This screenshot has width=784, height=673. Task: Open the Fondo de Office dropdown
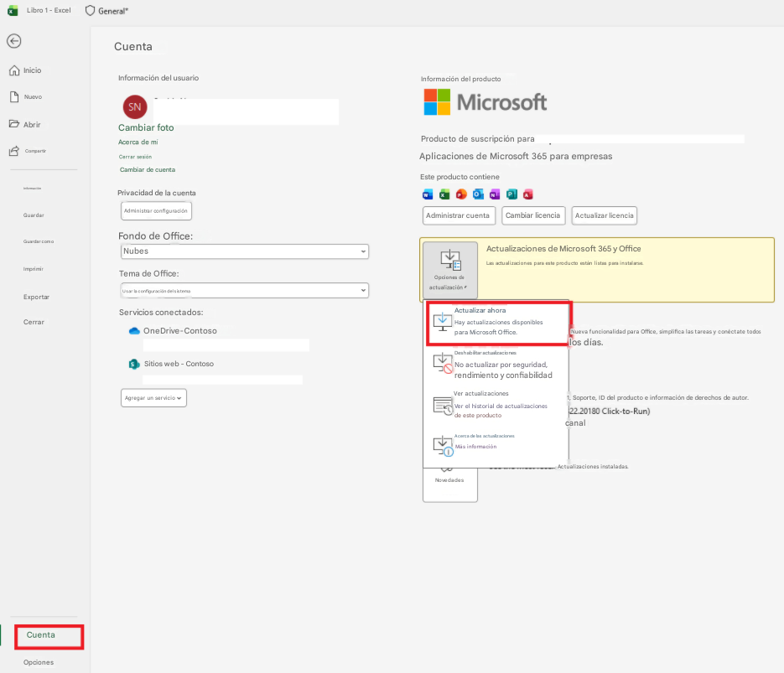(245, 251)
